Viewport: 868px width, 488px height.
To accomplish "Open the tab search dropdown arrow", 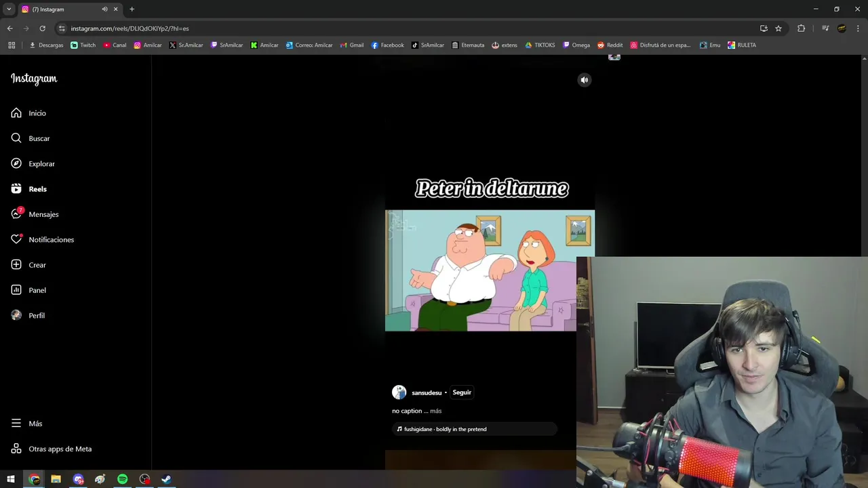I will pyautogui.click(x=9, y=9).
